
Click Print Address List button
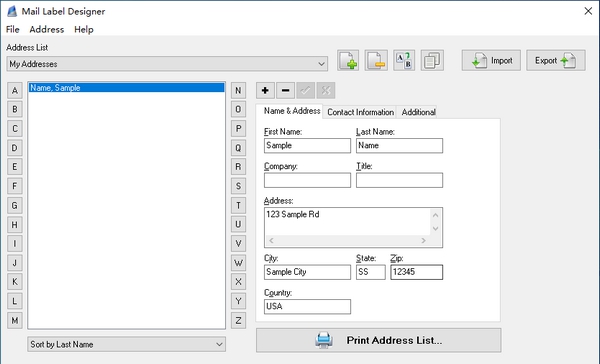pos(378,340)
